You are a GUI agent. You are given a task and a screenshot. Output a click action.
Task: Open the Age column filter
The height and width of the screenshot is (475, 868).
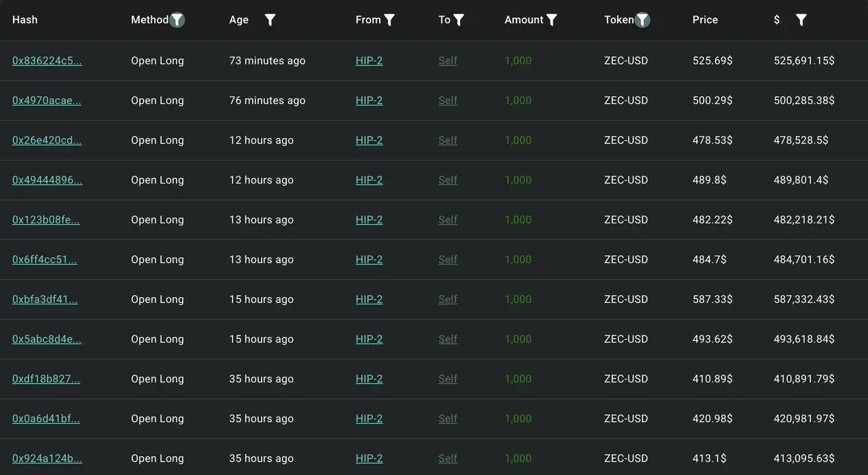click(x=270, y=20)
